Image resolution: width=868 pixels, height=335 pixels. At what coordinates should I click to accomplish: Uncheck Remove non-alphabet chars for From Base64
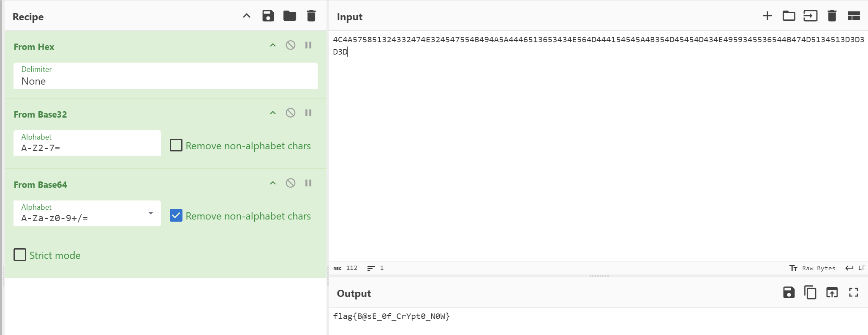pyautogui.click(x=176, y=216)
